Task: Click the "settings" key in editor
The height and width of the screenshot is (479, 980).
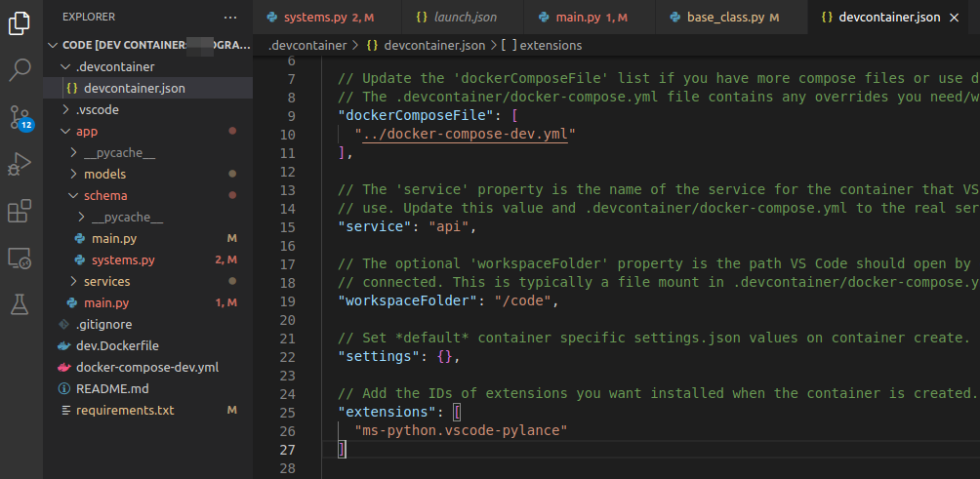Action: click(x=380, y=357)
